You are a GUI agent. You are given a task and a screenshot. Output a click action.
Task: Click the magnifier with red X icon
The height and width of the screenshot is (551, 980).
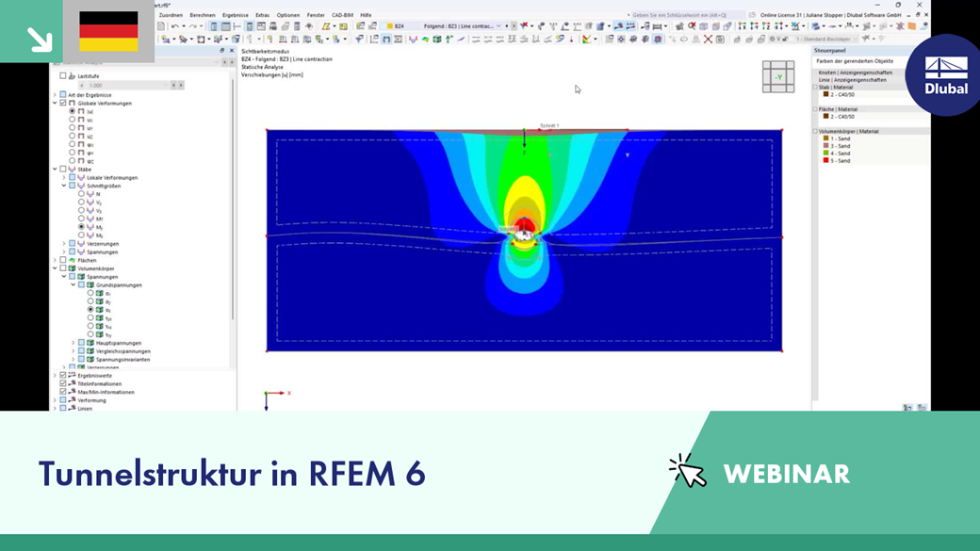click(692, 26)
